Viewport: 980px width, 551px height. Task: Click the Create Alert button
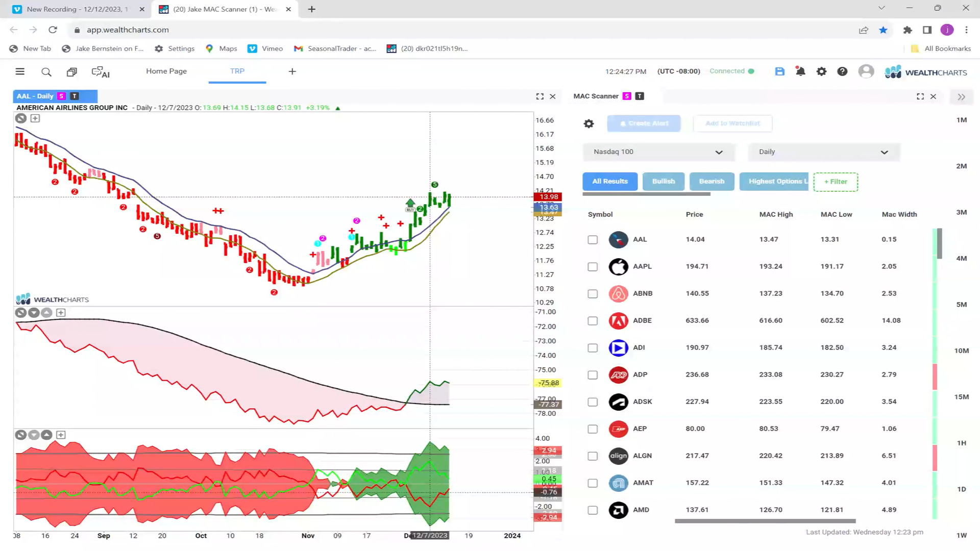click(644, 123)
